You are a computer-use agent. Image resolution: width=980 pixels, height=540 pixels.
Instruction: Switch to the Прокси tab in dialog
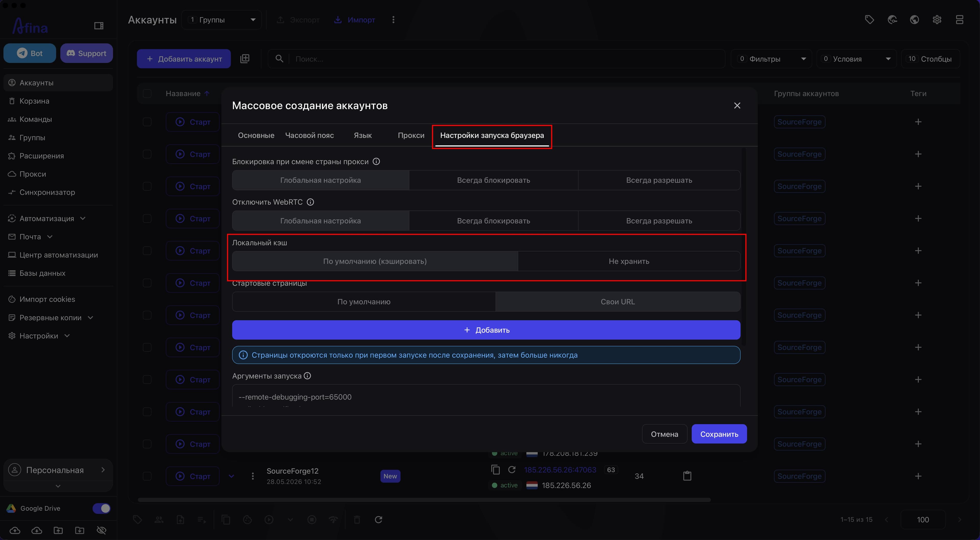pyautogui.click(x=411, y=135)
